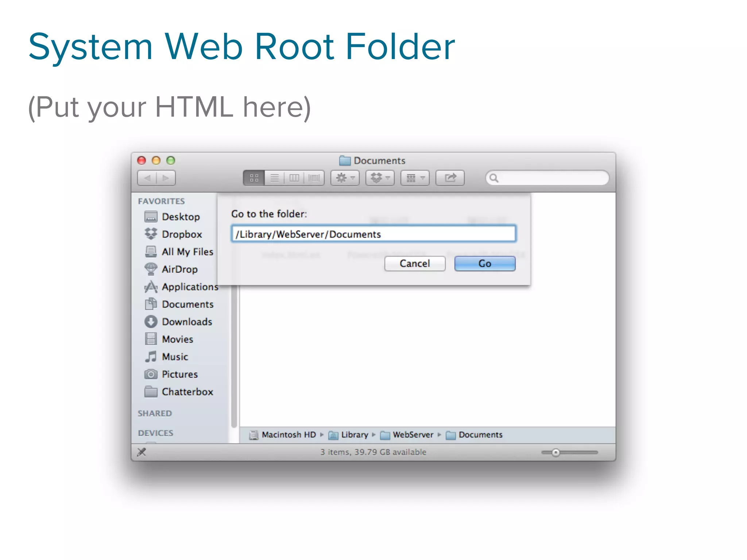The width and height of the screenshot is (747, 560).
Task: Open the Action gear menu
Action: pyautogui.click(x=345, y=178)
